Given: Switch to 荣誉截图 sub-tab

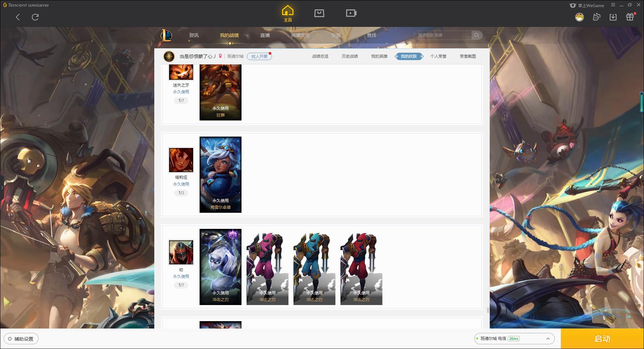Looking at the screenshot, I should 468,56.
